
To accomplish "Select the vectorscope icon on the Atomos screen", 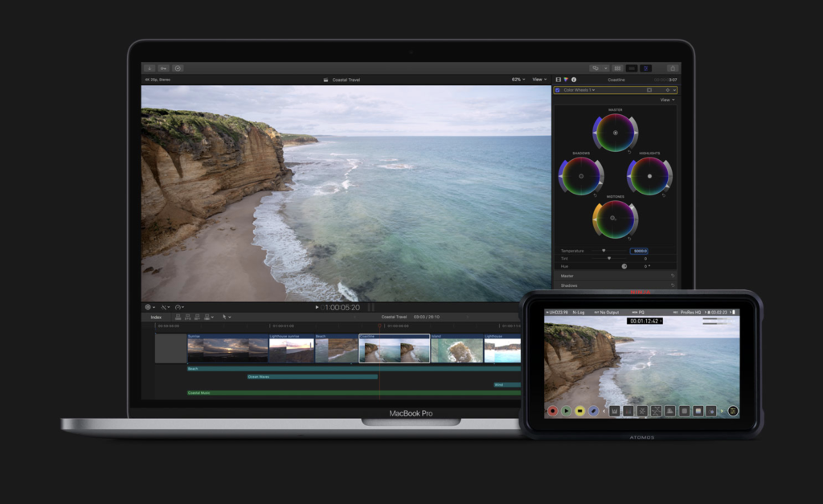I will pyautogui.click(x=642, y=411).
